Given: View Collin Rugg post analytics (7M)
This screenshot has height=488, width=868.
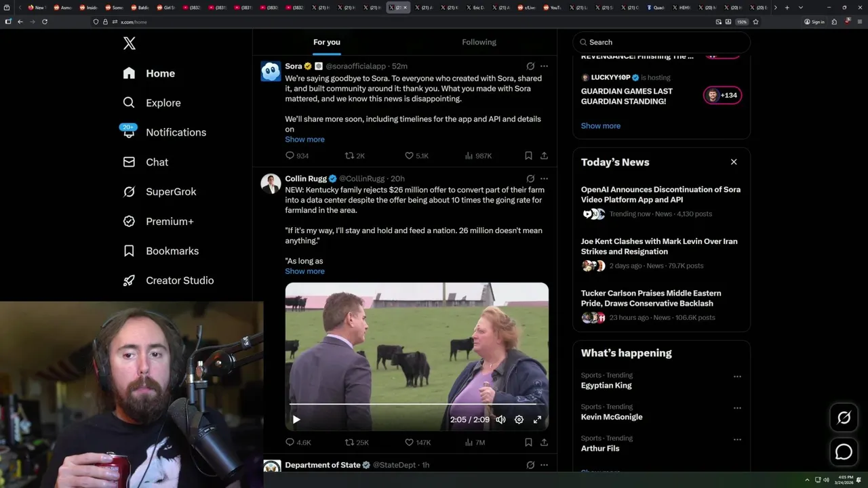Looking at the screenshot, I should coord(475,443).
